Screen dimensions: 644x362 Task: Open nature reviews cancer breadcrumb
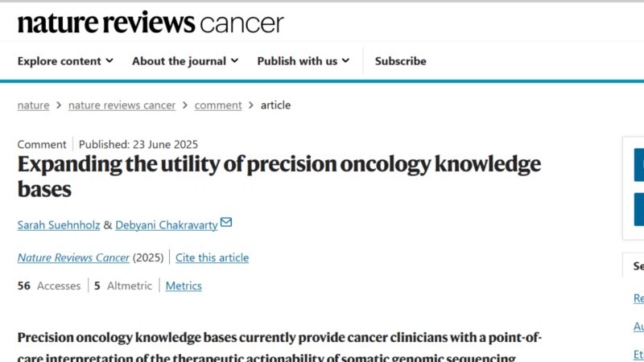pos(122,105)
